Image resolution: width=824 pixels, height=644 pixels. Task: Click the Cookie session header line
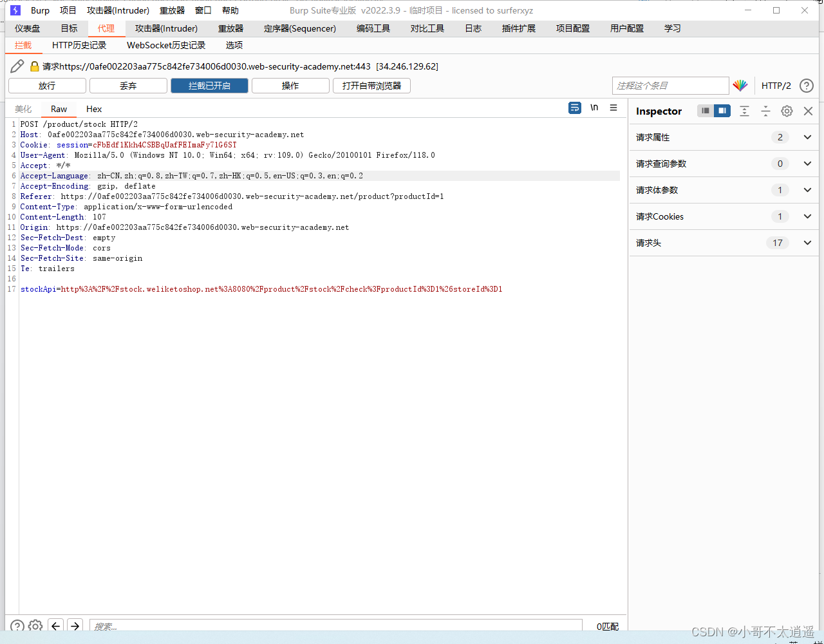(129, 145)
